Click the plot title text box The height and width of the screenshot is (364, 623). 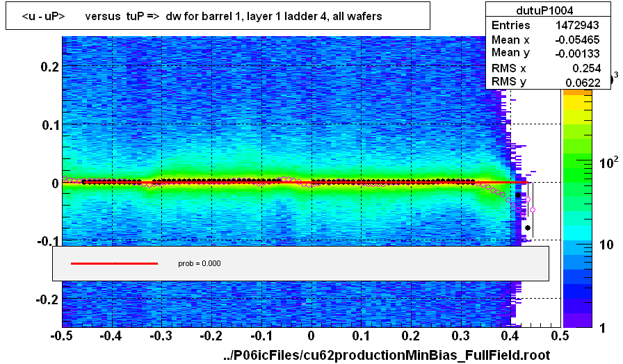(218, 16)
